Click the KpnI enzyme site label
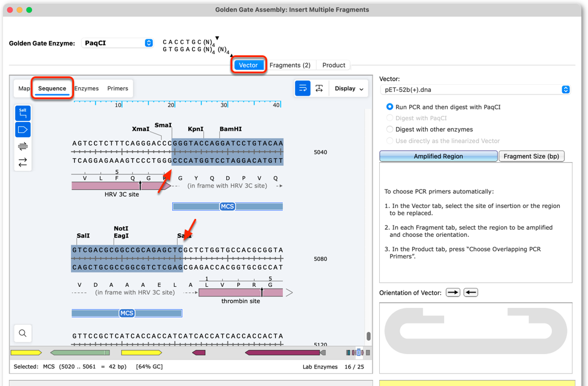 [196, 129]
